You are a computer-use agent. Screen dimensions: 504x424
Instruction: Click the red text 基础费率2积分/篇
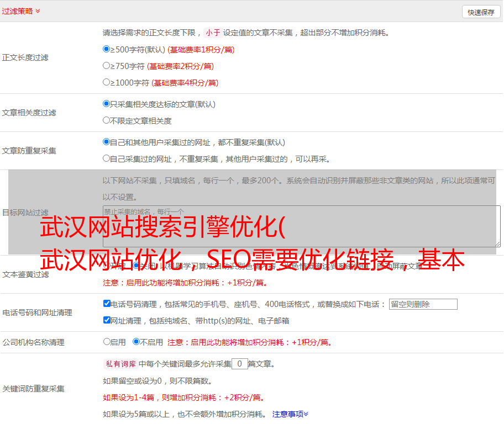pos(180,66)
